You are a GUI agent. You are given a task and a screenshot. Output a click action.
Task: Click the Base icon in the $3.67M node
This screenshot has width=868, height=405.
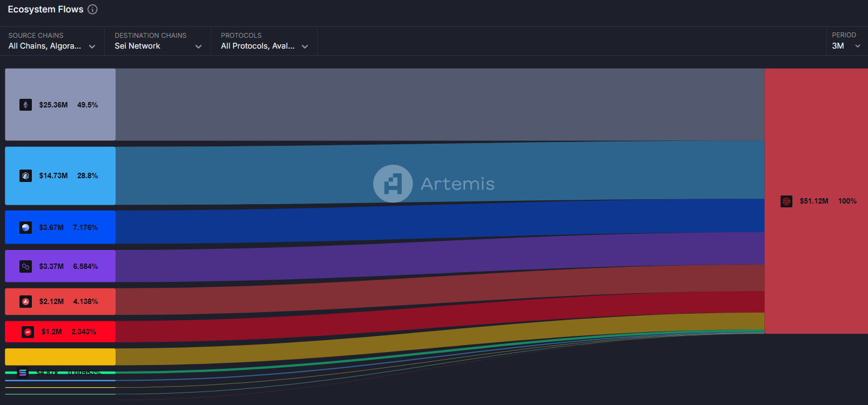(x=25, y=227)
